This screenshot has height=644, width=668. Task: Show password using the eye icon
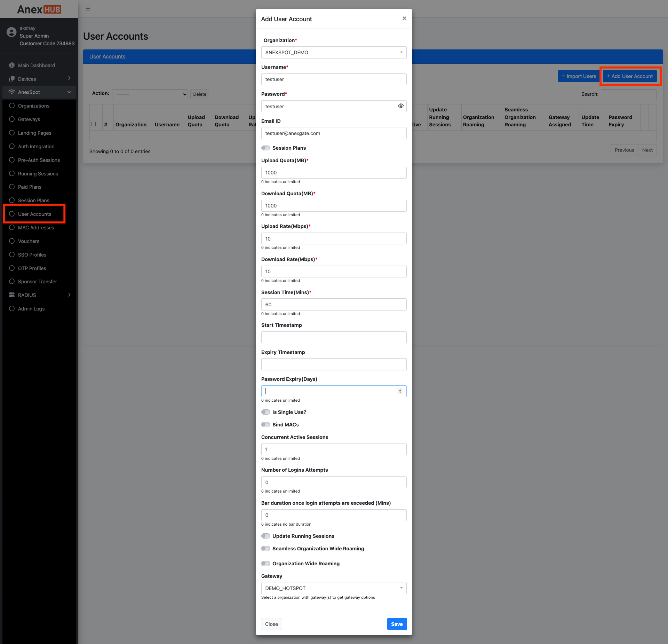[x=401, y=106]
